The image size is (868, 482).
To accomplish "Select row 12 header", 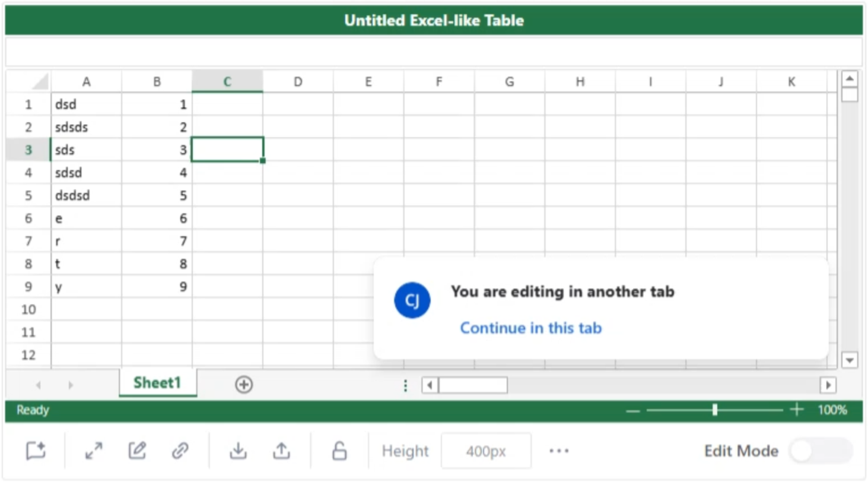I will (28, 355).
